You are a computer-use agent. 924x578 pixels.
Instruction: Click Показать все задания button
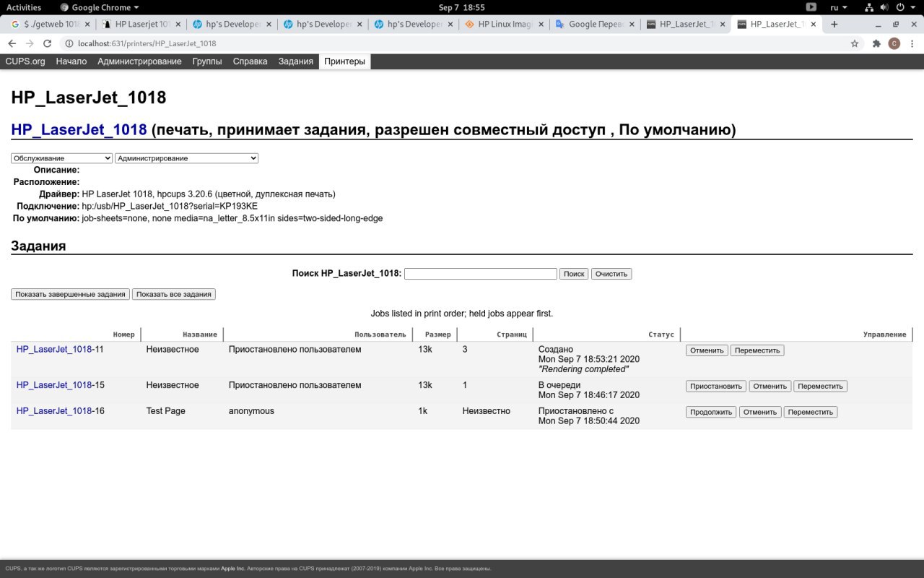coord(174,294)
